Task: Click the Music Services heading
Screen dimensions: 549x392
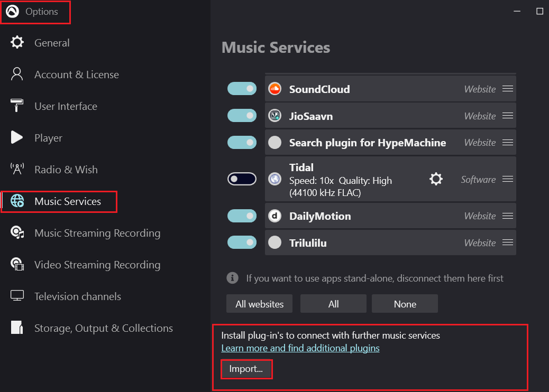Action: point(276,47)
